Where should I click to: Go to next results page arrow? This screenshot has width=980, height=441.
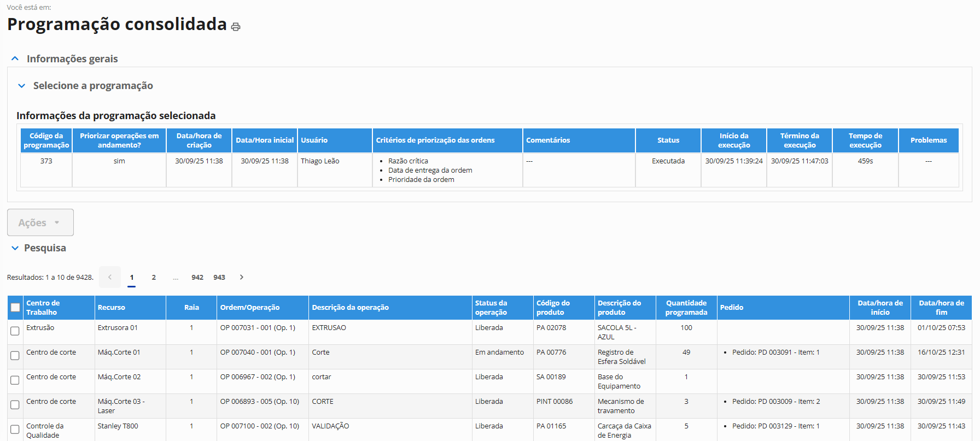pos(241,277)
